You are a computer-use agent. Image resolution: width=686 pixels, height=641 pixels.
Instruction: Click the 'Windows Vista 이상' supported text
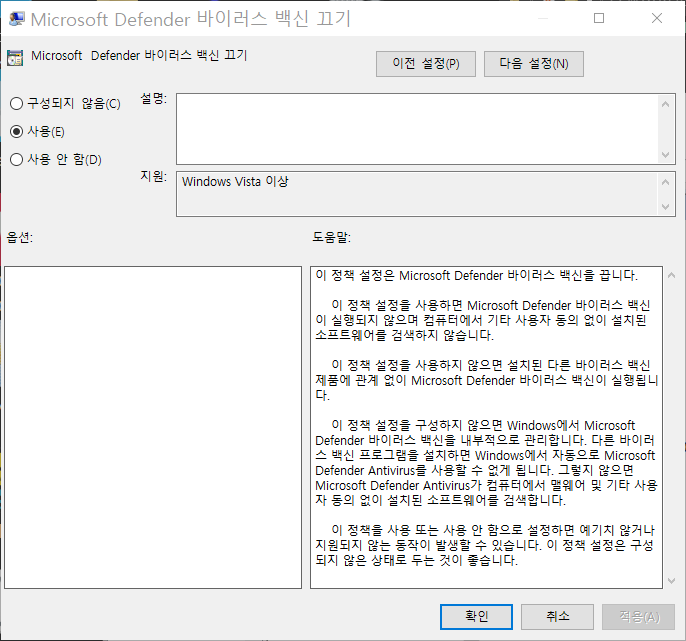coord(235,182)
